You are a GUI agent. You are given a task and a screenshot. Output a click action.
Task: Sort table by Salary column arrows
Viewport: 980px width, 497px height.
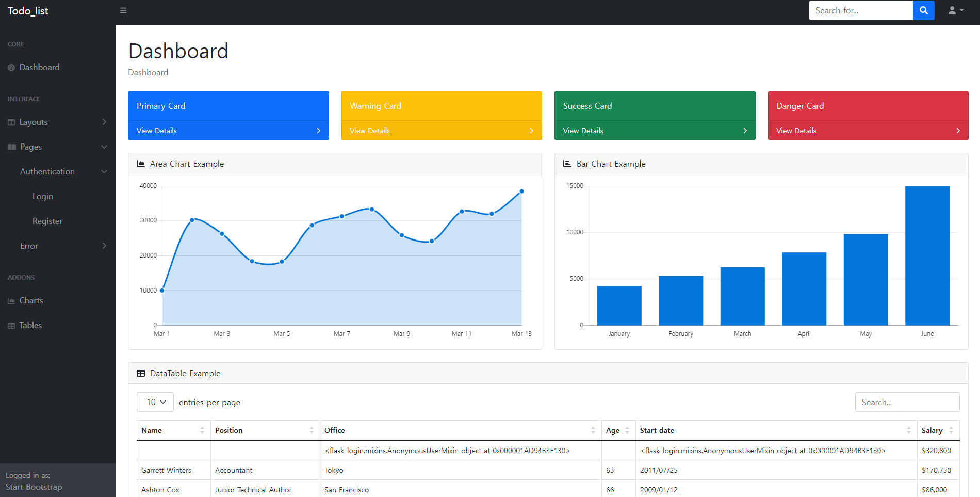951,430
